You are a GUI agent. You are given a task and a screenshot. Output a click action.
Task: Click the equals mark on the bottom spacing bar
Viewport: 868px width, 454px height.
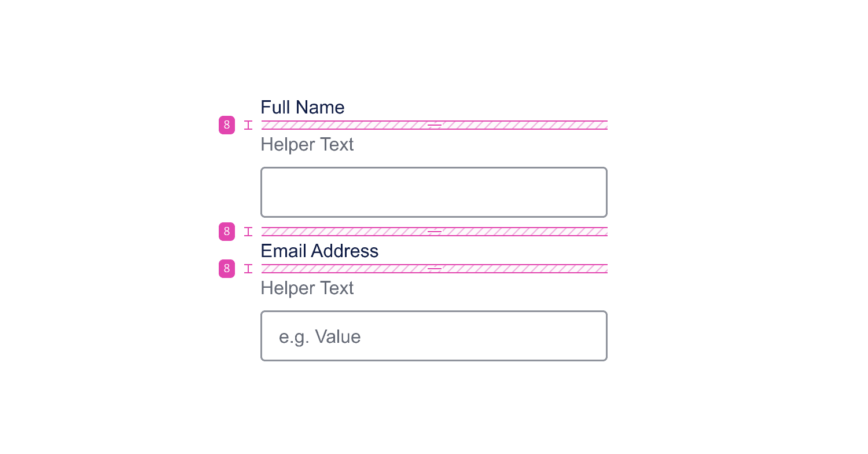point(434,269)
